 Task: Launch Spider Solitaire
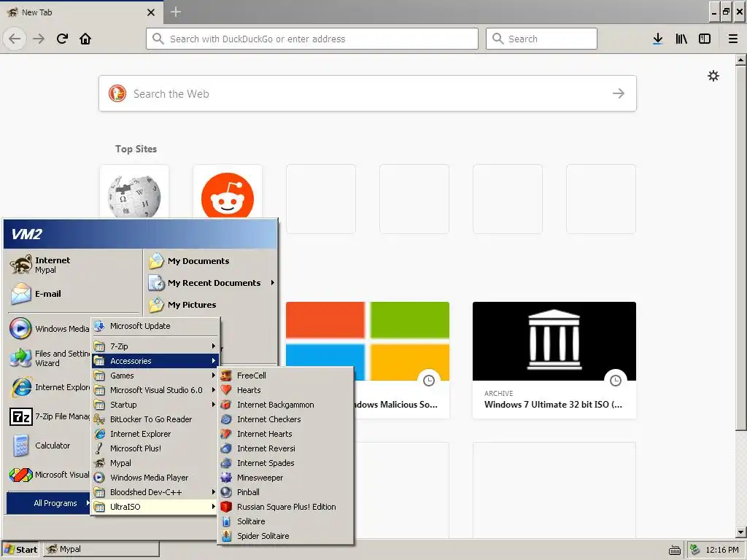coord(285,536)
